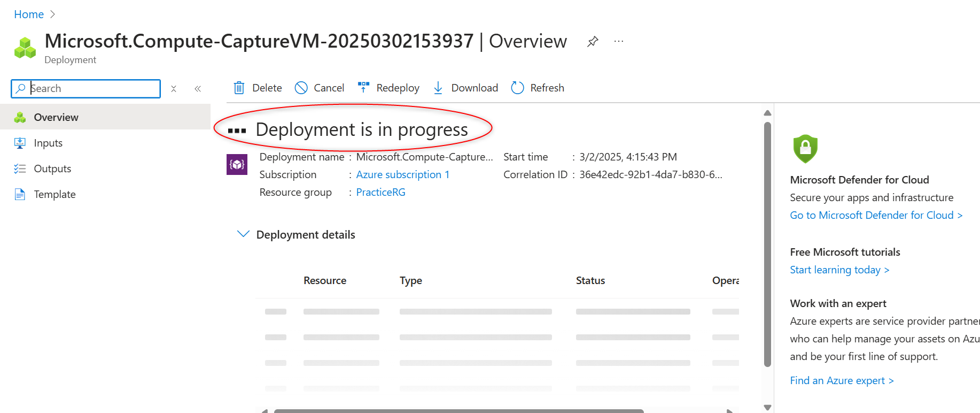Go to Microsoft Defender for Cloud
980x413 pixels.
876,215
